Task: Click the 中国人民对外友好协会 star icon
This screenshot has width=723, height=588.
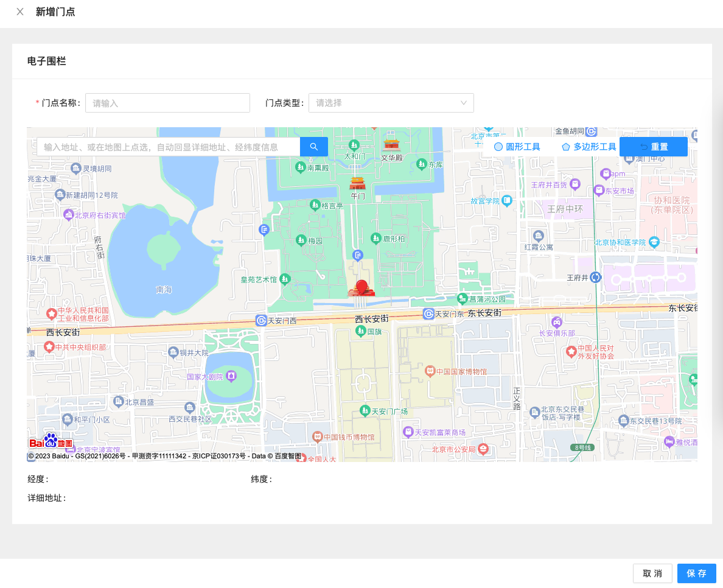Action: tap(571, 351)
